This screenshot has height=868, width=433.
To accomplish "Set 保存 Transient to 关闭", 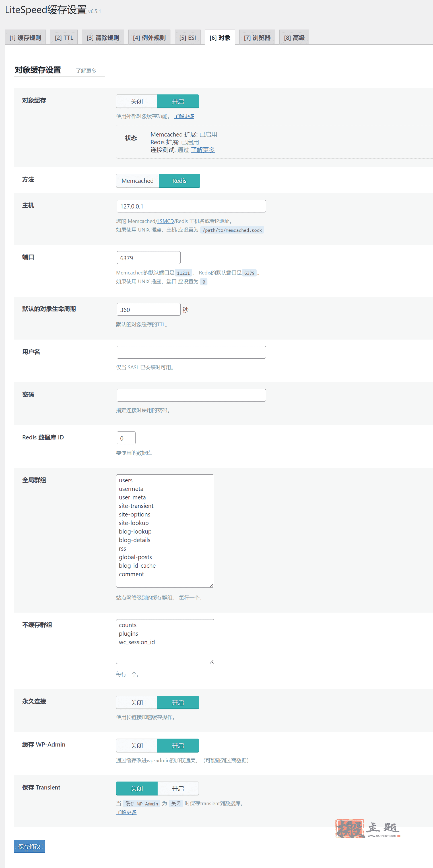I will pos(137,789).
